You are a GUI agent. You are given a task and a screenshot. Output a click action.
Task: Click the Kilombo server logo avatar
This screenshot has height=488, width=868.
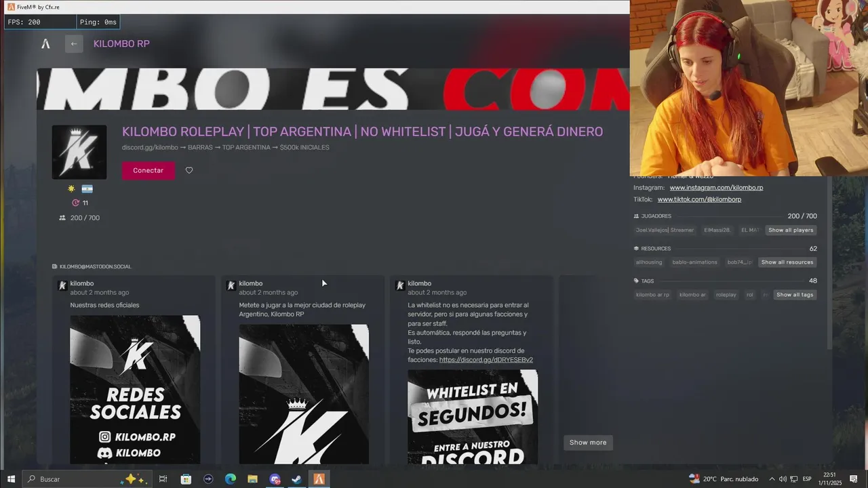[79, 152]
